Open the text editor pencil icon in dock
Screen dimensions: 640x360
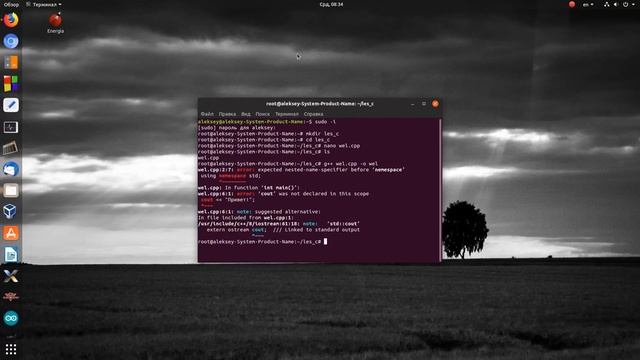coord(11,105)
